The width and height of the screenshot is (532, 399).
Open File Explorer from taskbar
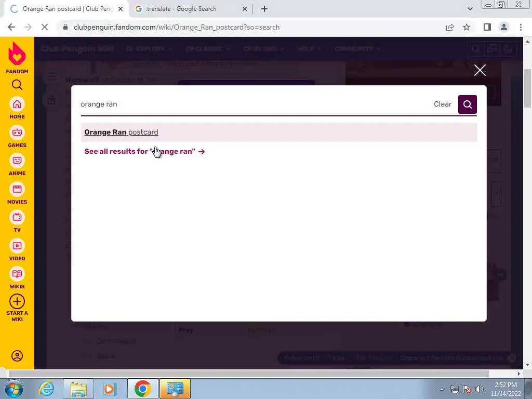click(x=78, y=389)
